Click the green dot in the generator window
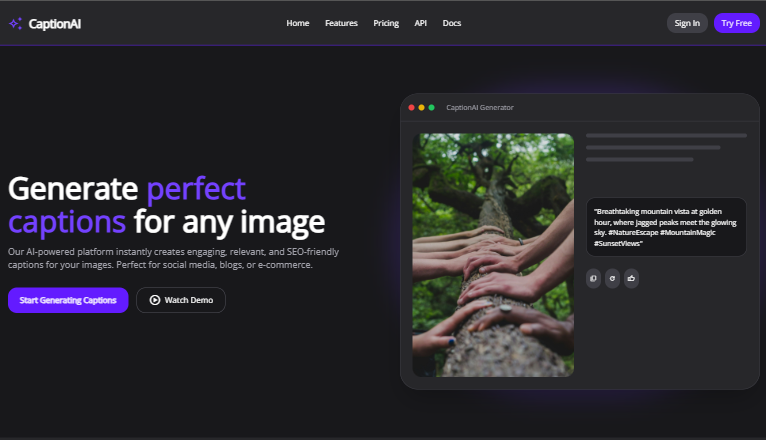 point(431,107)
